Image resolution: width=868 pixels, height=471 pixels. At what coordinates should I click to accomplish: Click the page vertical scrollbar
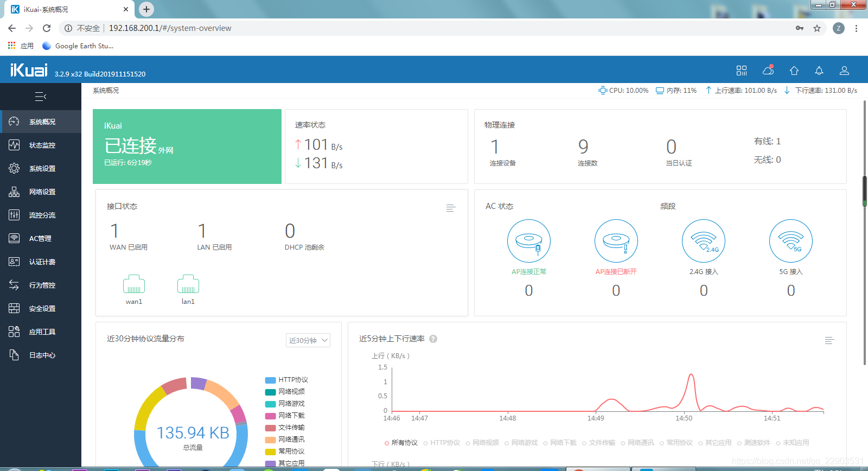tap(864, 233)
